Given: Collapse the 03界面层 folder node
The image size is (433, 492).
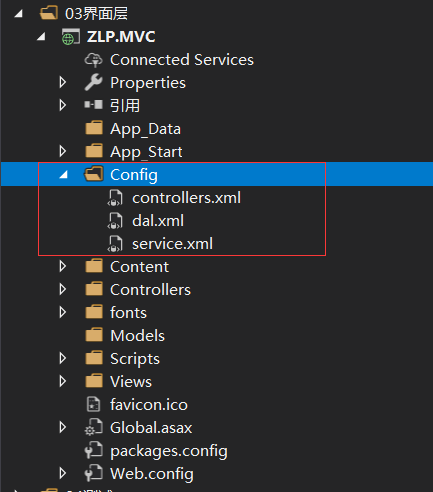Looking at the screenshot, I should click(x=18, y=14).
